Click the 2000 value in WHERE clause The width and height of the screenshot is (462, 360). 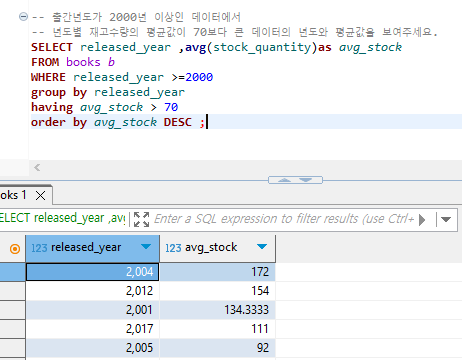pos(199,77)
